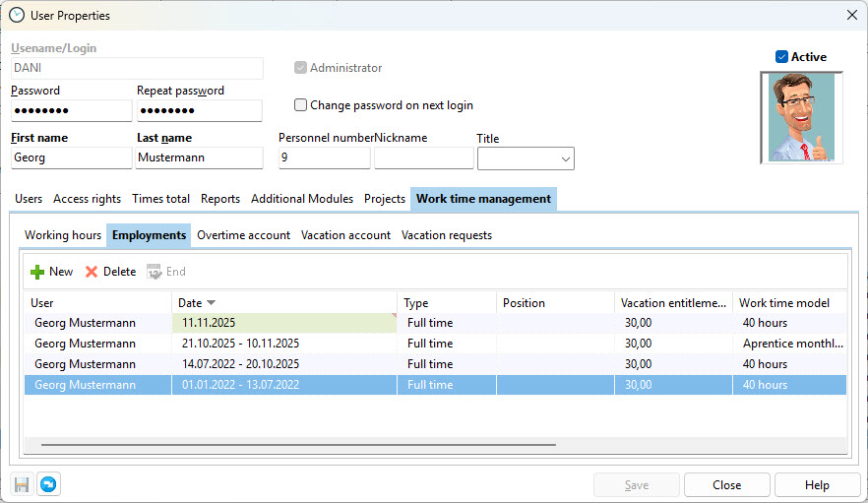Click the Date column sort arrow
This screenshot has height=503, width=868.
[211, 303]
